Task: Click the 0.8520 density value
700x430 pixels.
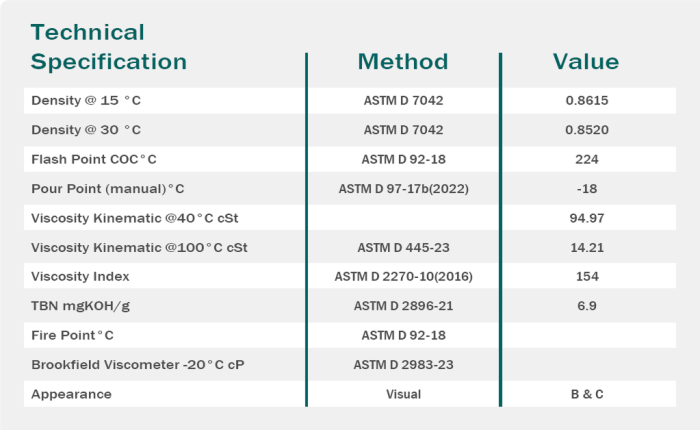Action: tap(586, 130)
